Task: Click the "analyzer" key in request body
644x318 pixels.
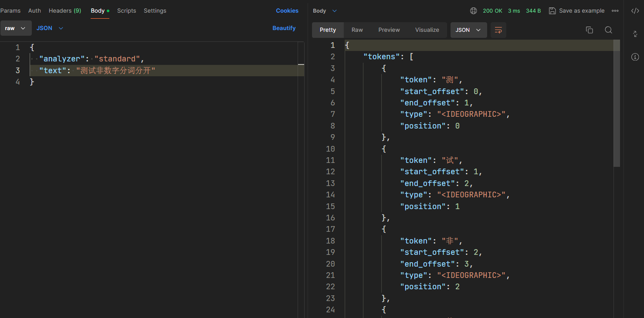Action: coord(61,59)
